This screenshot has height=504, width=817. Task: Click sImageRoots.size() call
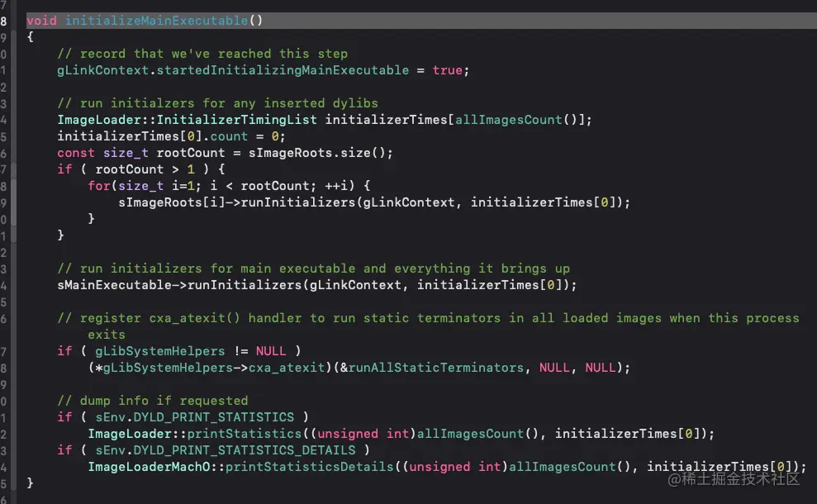(x=321, y=153)
